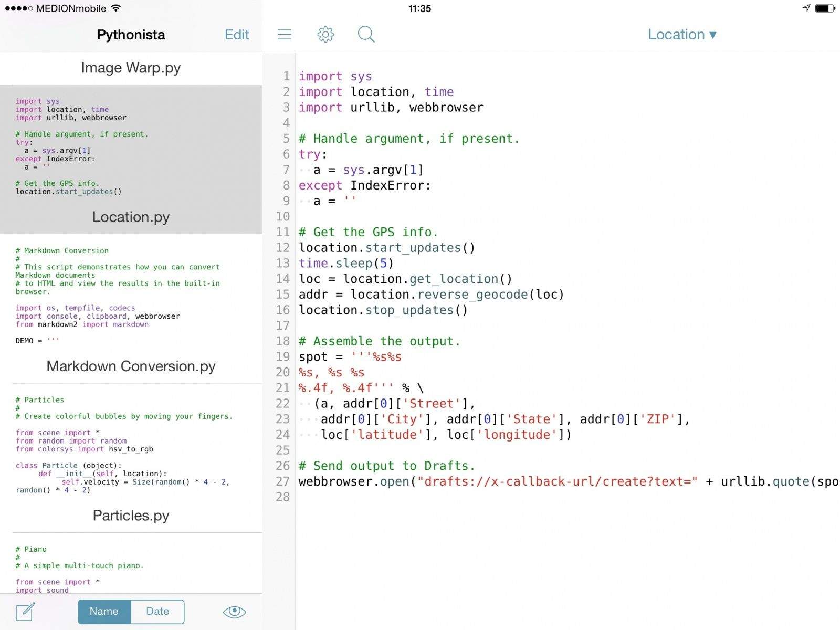840x630 pixels.
Task: Select Particles.py script entry
Action: coord(131,516)
